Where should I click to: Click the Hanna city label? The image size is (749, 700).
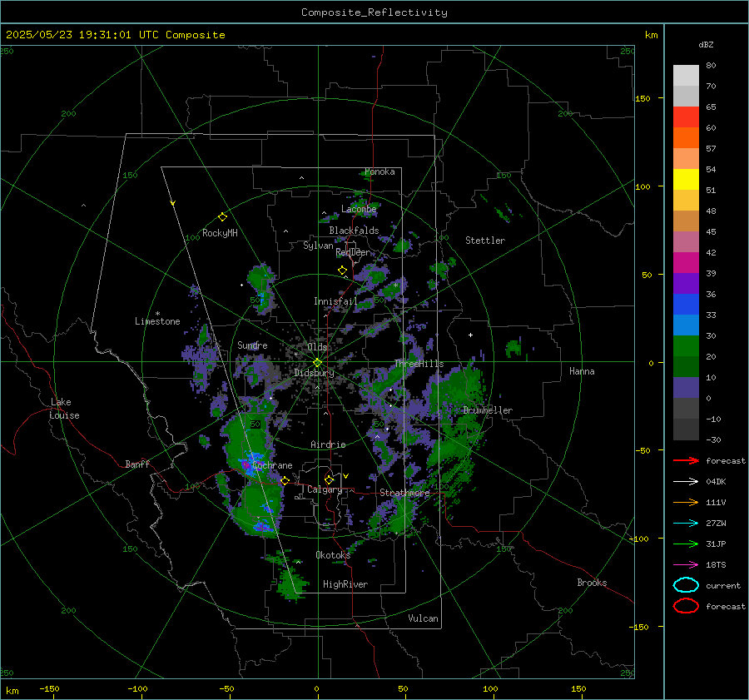pyautogui.click(x=582, y=371)
